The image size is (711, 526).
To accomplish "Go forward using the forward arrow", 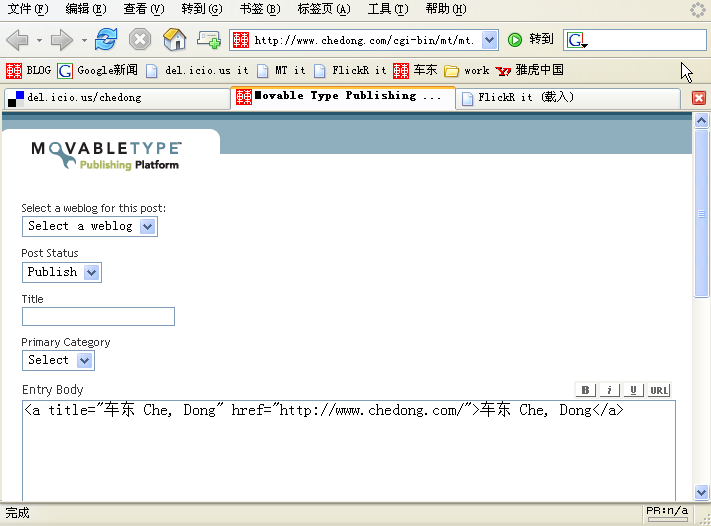I will (62, 40).
